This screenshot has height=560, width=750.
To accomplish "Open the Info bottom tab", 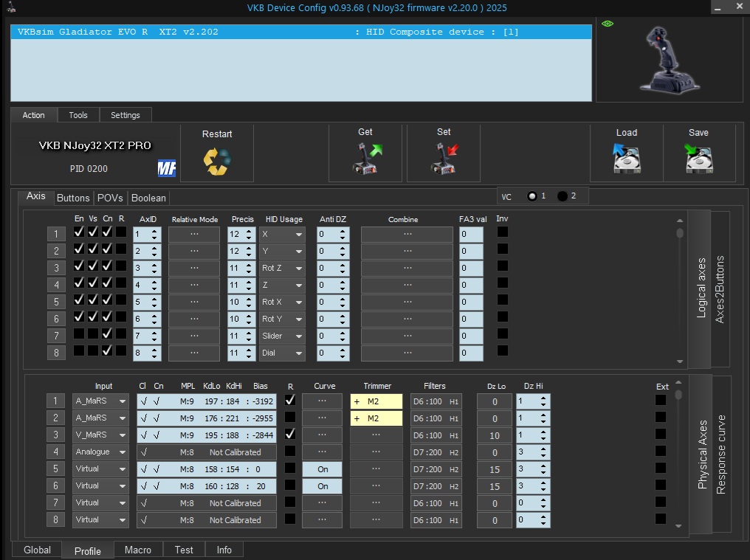I will tap(224, 550).
